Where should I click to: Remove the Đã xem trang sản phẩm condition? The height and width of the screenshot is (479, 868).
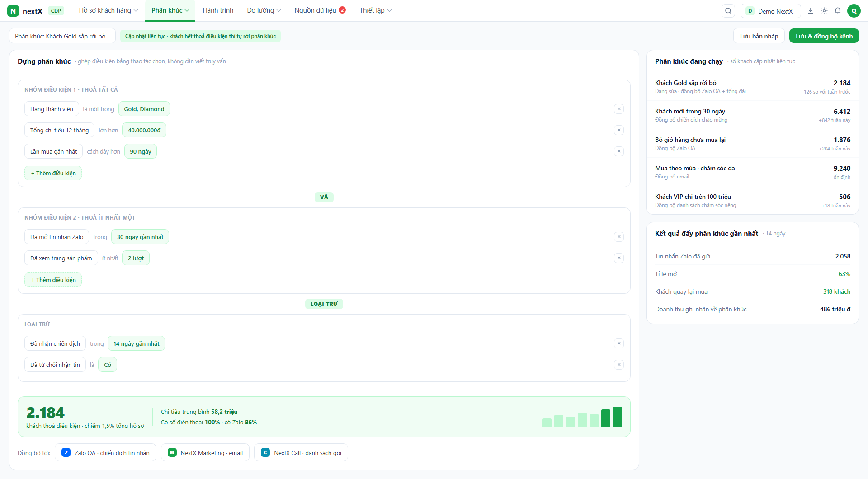coord(619,258)
